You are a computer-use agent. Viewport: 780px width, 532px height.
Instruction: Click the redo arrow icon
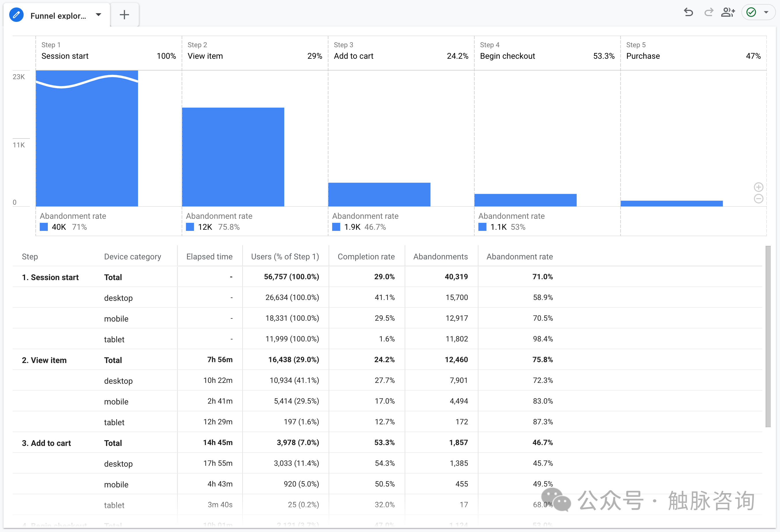click(709, 12)
